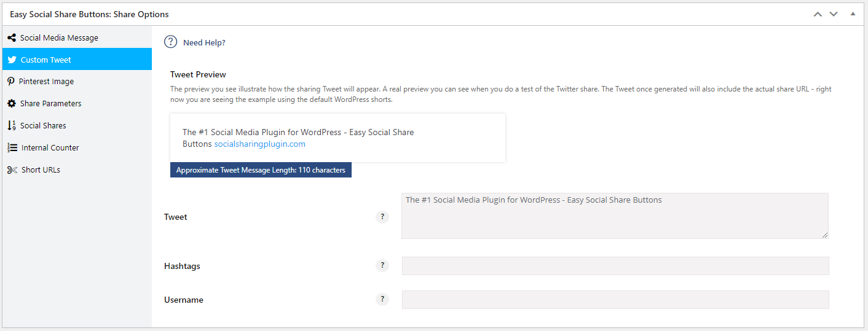Open the Need Help? link
The width and height of the screenshot is (868, 331).
coord(204,42)
